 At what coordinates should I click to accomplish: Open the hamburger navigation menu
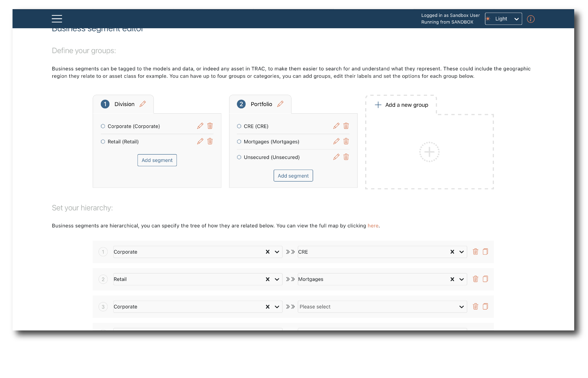(57, 19)
